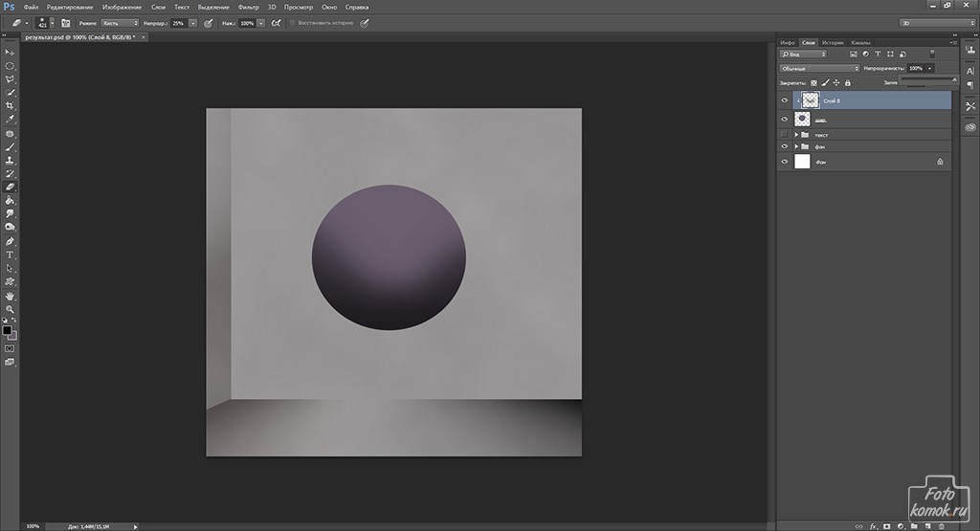980x531 pixels.
Task: Select the Hand tool
Action: pos(10,296)
